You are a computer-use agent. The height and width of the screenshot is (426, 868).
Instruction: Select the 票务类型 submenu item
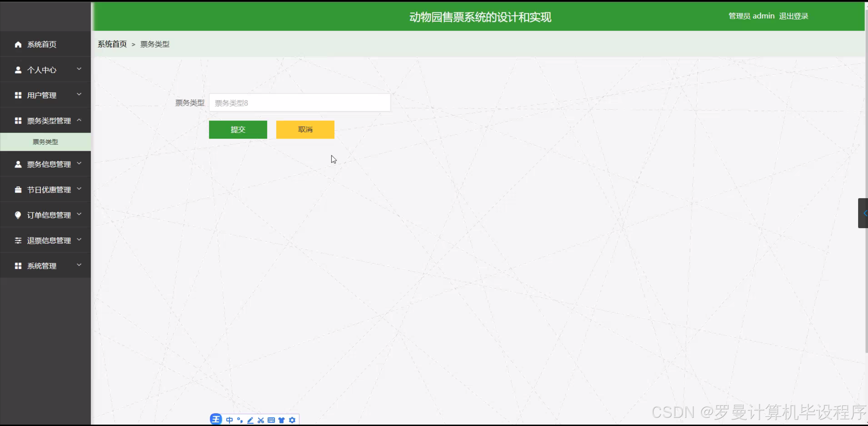click(46, 142)
